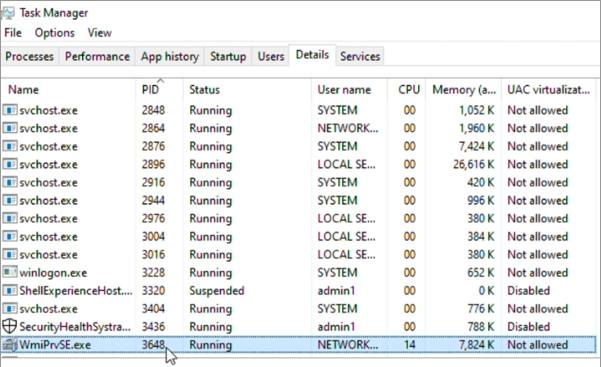This screenshot has width=601, height=367.
Task: Open the View menu
Action: point(100,33)
